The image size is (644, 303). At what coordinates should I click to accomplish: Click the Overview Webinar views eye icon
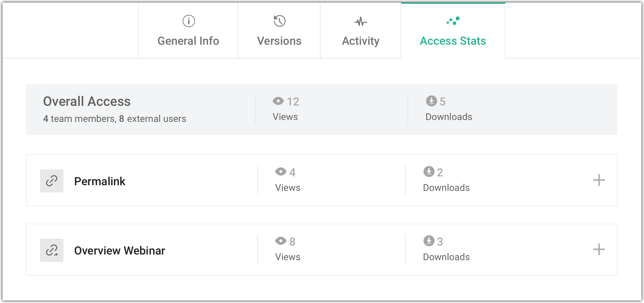pos(281,241)
